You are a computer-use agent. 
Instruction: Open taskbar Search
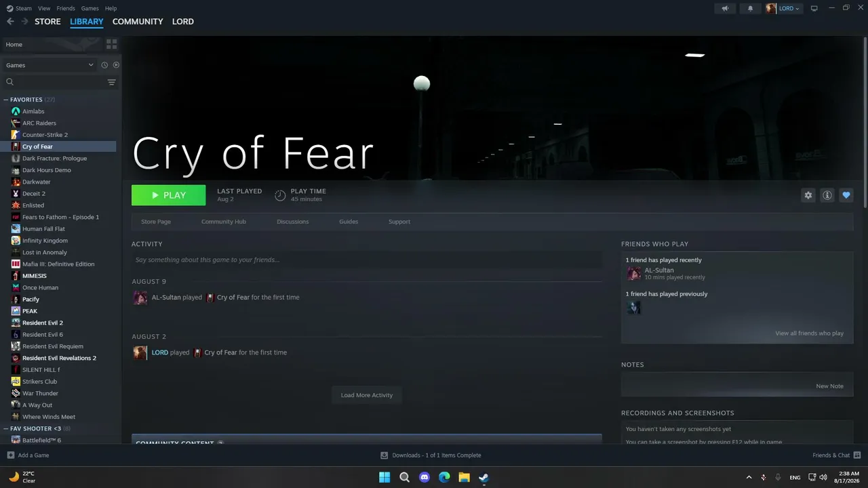point(405,477)
